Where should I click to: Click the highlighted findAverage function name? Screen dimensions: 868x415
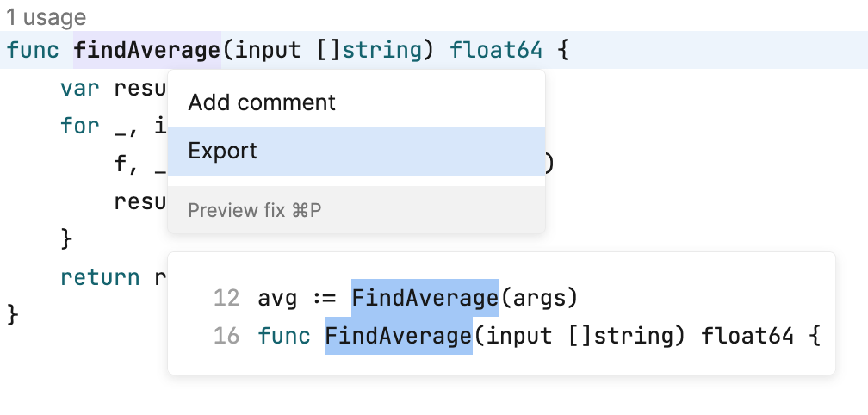point(147,52)
